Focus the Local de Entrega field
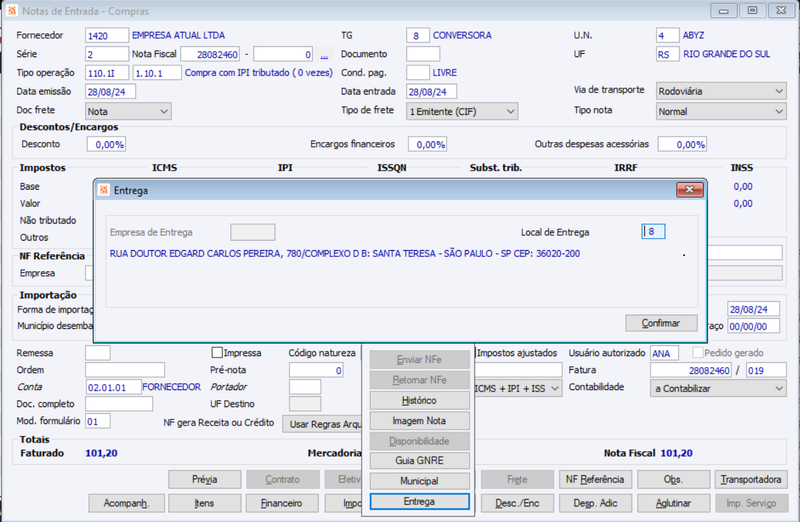Screen dimensions: 800x522 click(x=654, y=232)
